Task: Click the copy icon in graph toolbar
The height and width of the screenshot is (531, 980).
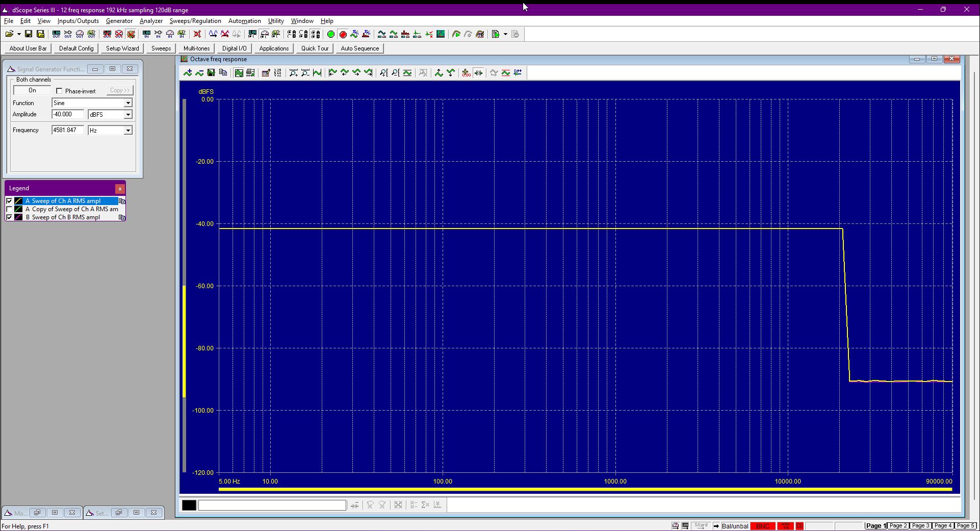Action: coord(223,73)
